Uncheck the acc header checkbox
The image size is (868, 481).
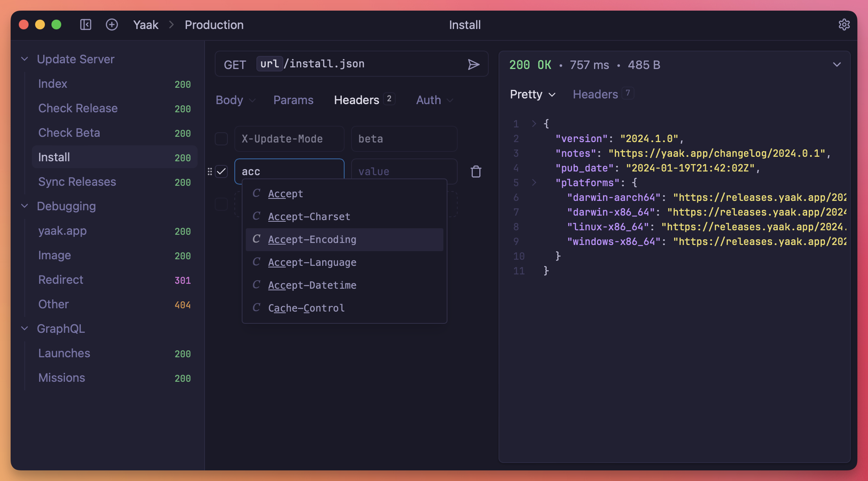[x=221, y=171]
